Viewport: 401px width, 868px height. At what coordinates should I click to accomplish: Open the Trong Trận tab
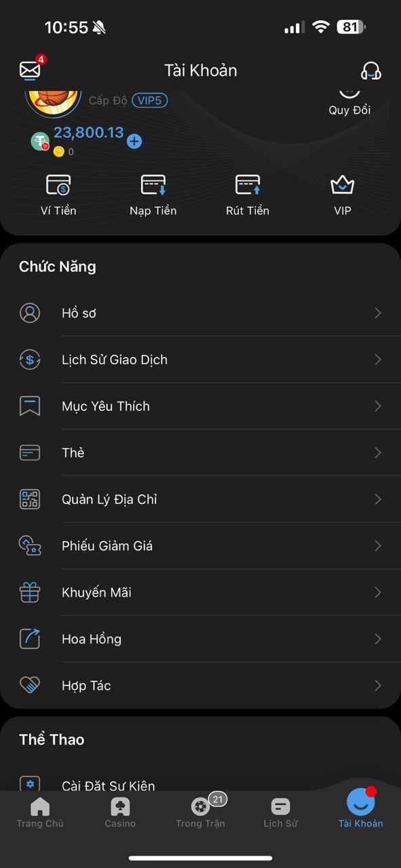(200, 812)
